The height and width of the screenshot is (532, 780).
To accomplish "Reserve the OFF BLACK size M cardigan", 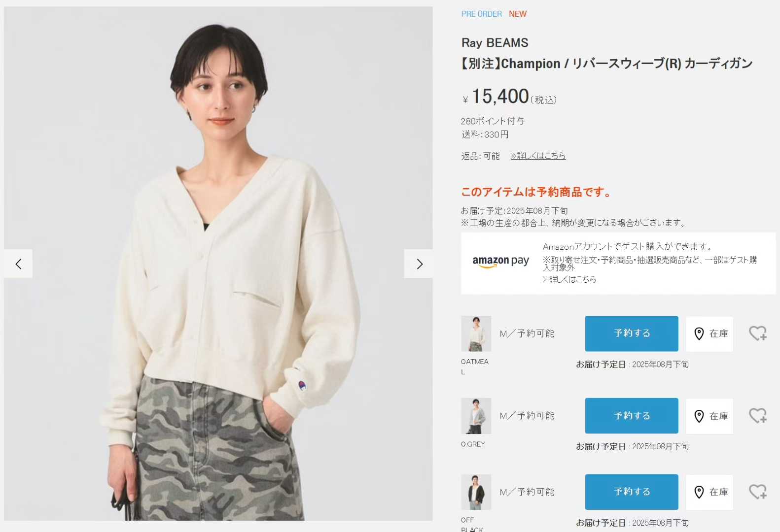I will point(632,492).
